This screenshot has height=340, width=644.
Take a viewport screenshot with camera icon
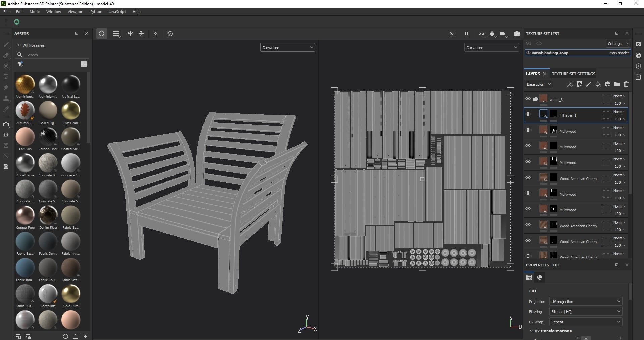tap(517, 34)
